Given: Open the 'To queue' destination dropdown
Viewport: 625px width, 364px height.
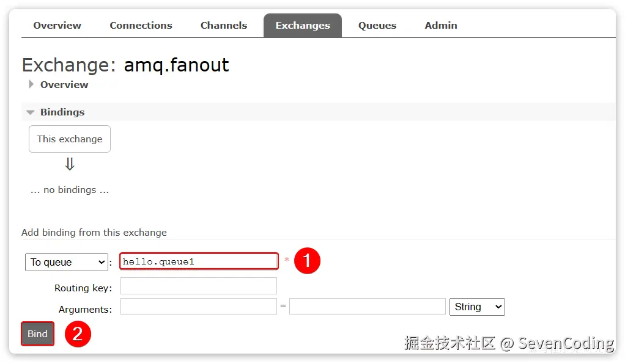Looking at the screenshot, I should pyautogui.click(x=67, y=262).
